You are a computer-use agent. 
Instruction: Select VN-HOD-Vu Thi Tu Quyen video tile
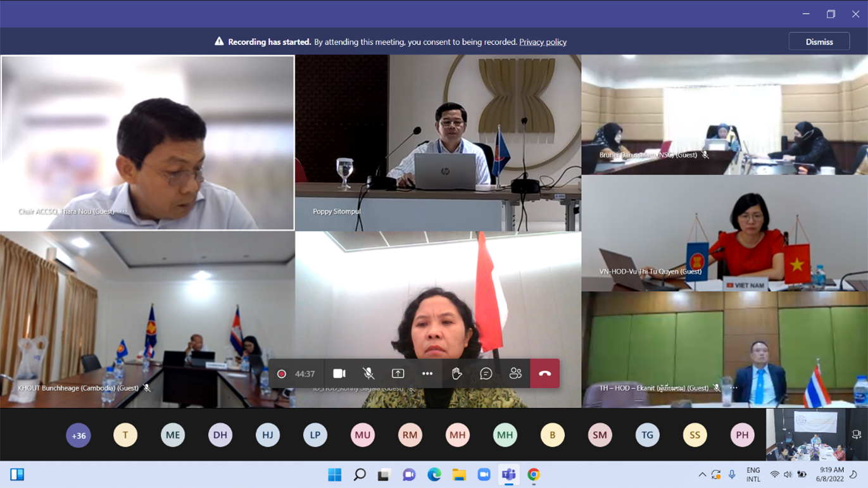[724, 234]
